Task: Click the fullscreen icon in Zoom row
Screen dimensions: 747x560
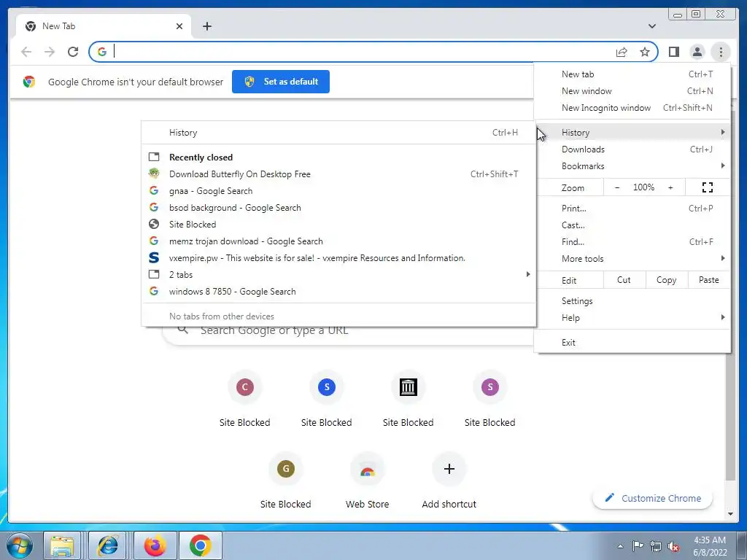Action: [x=708, y=187]
